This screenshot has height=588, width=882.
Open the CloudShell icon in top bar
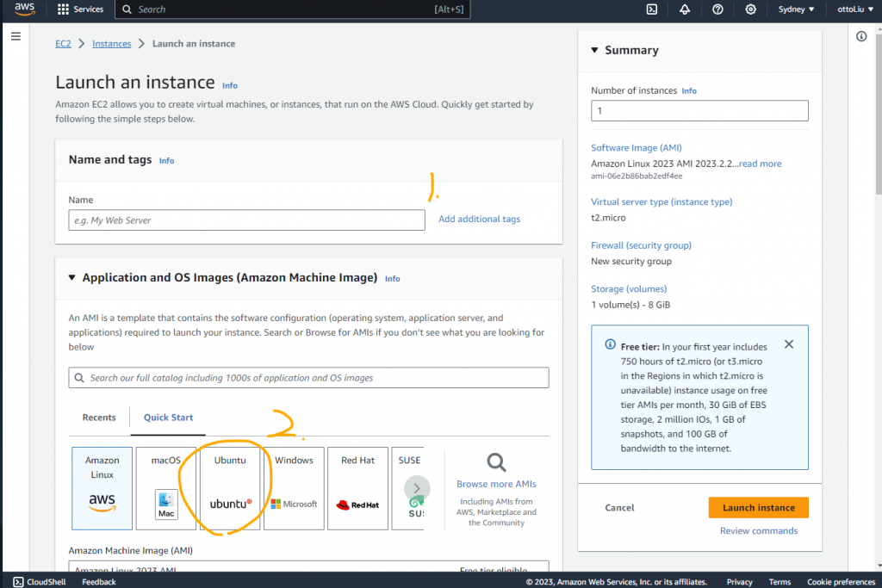tap(651, 9)
